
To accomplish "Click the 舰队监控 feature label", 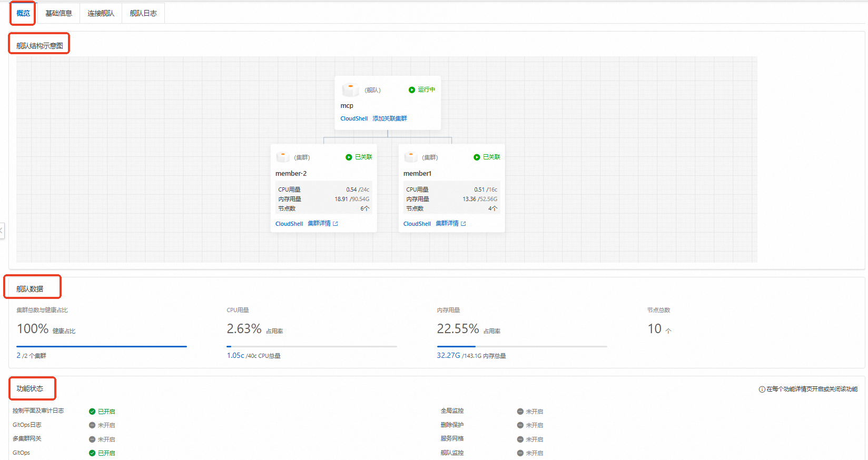I will coord(452,453).
